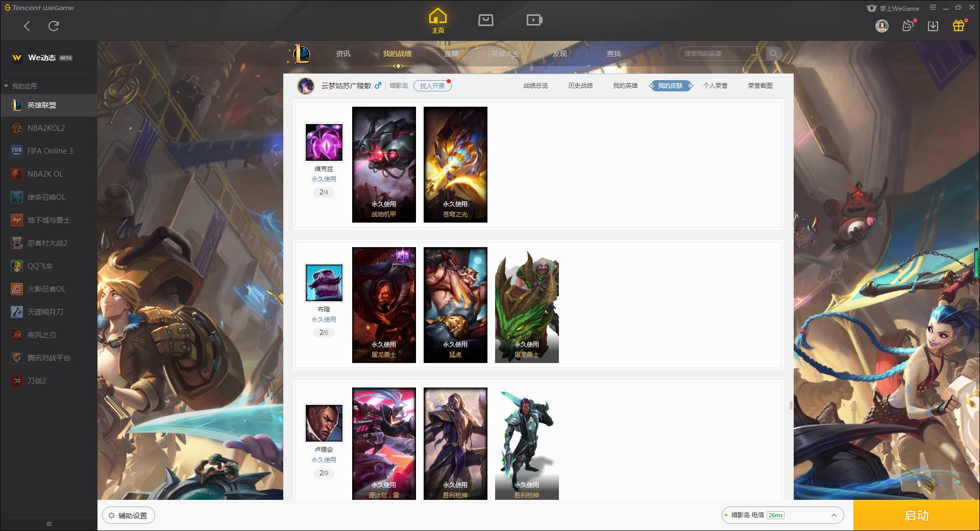This screenshot has width=980, height=531.
Task: Open the video live stream icon
Action: [x=534, y=20]
